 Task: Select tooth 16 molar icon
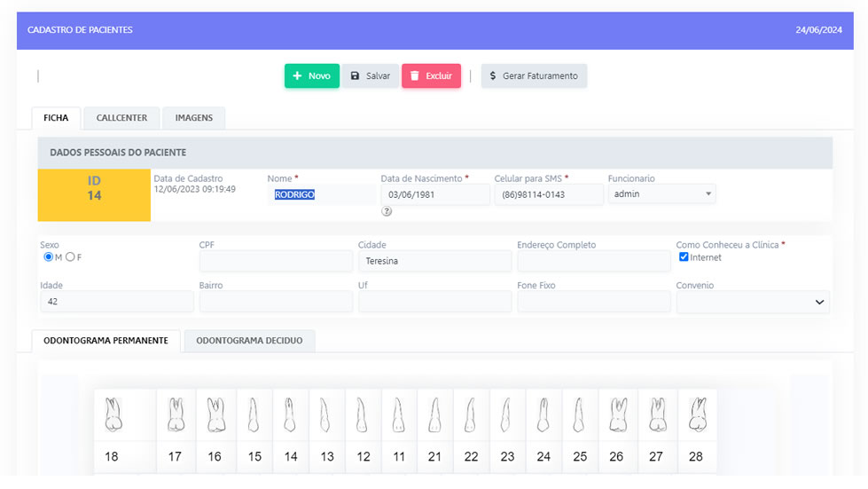215,414
